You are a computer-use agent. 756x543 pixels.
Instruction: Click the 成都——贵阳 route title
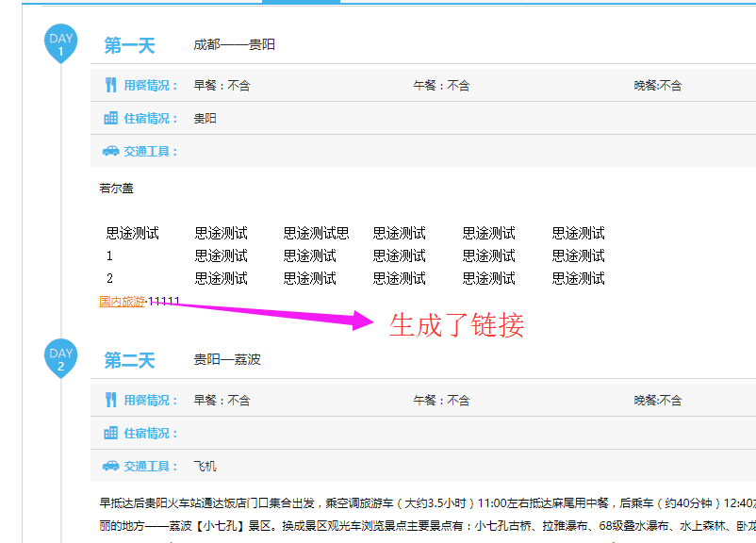235,45
